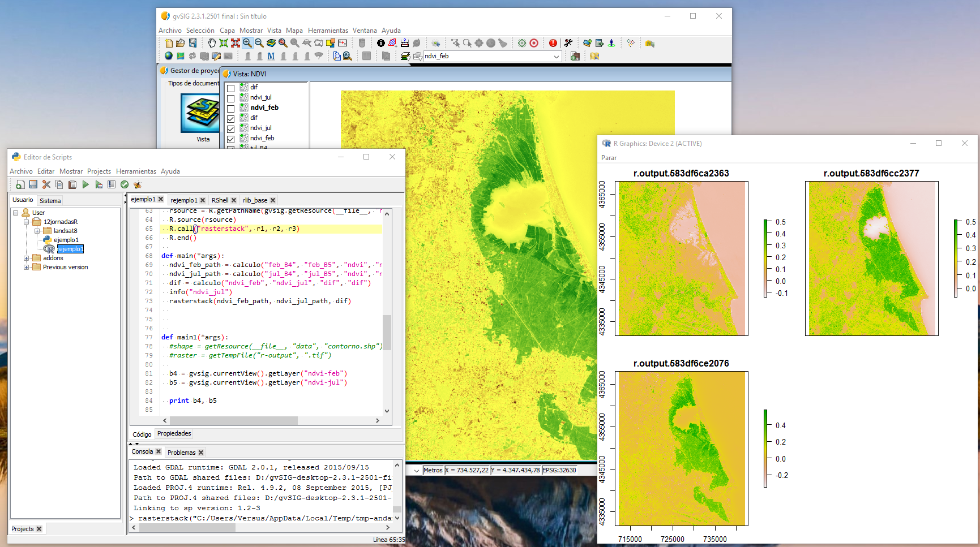This screenshot has height=547, width=980.
Task: Click the blue M icon in gvSIG toolbar
Action: click(x=271, y=56)
